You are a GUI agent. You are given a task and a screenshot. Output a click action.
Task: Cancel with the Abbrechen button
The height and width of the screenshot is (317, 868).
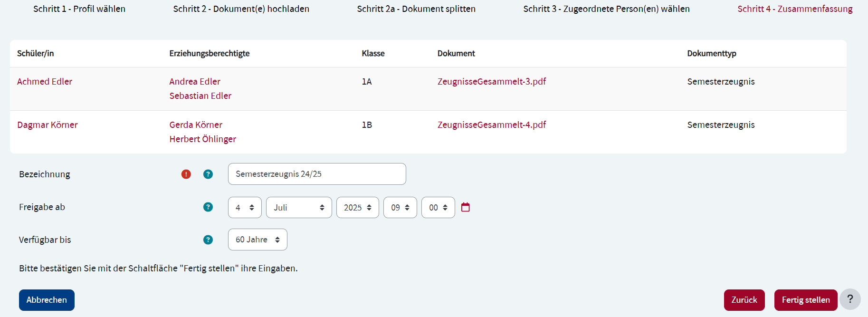47,300
